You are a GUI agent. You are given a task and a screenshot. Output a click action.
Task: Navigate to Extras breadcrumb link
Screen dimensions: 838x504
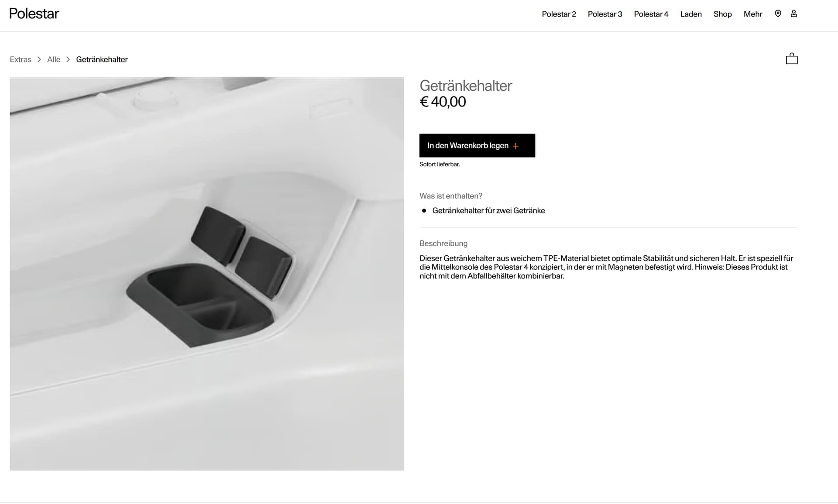pyautogui.click(x=21, y=59)
